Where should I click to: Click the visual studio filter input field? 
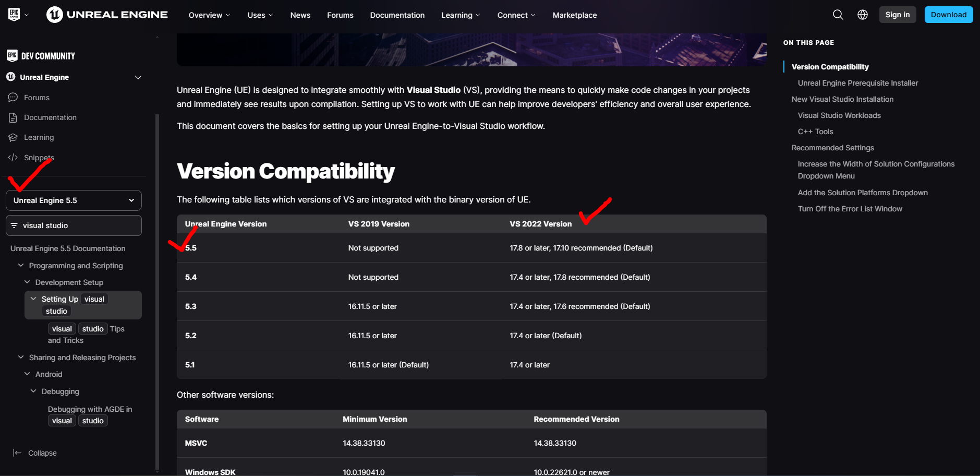[74, 225]
